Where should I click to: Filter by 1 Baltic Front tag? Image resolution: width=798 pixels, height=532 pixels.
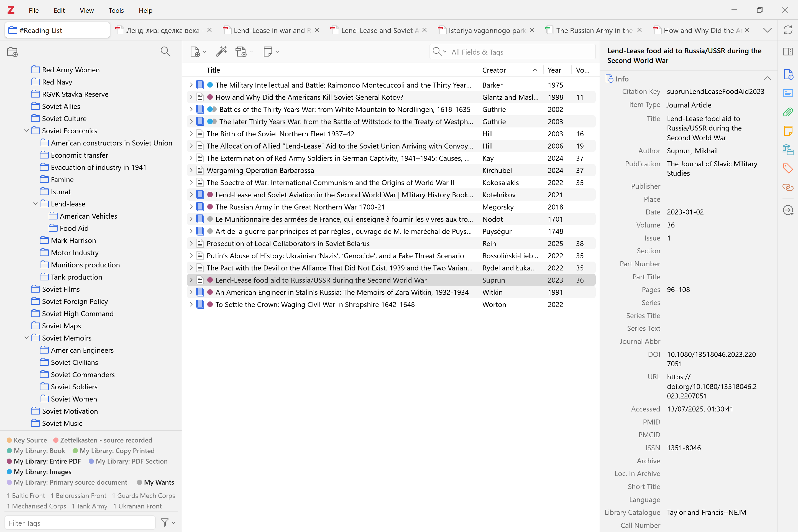point(26,495)
